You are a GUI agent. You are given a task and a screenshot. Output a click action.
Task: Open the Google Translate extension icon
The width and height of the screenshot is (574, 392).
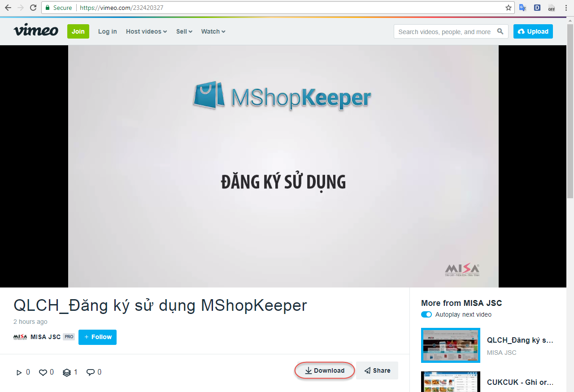pos(522,8)
